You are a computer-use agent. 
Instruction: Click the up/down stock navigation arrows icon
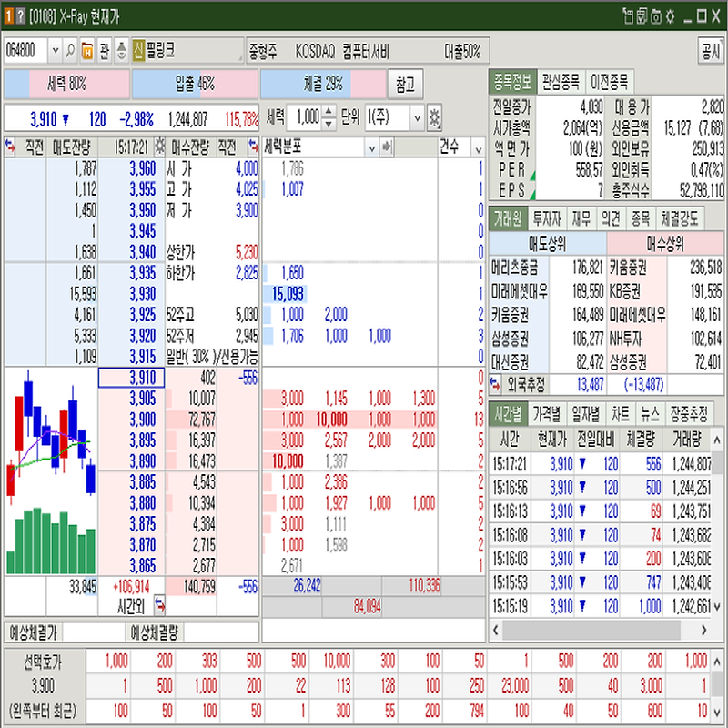click(x=122, y=51)
